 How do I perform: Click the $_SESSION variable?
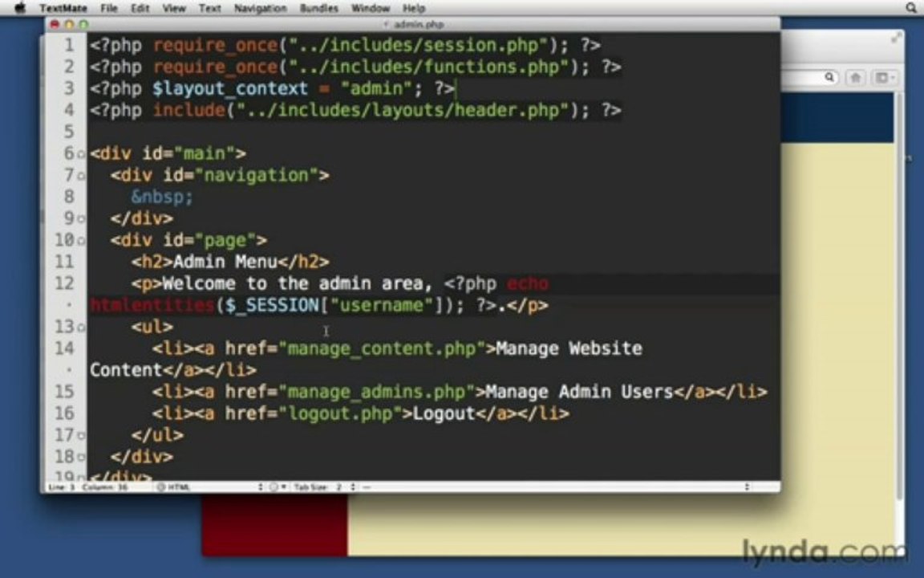[x=272, y=306]
